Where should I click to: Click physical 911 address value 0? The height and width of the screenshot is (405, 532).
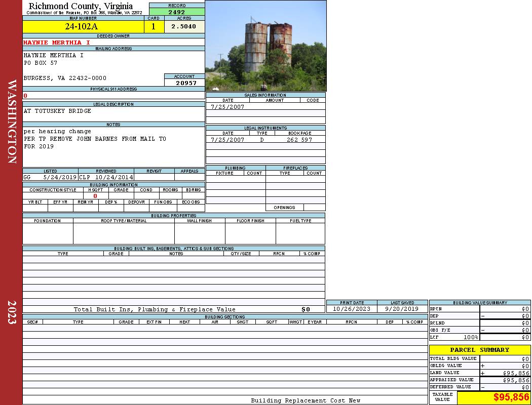(x=25, y=96)
